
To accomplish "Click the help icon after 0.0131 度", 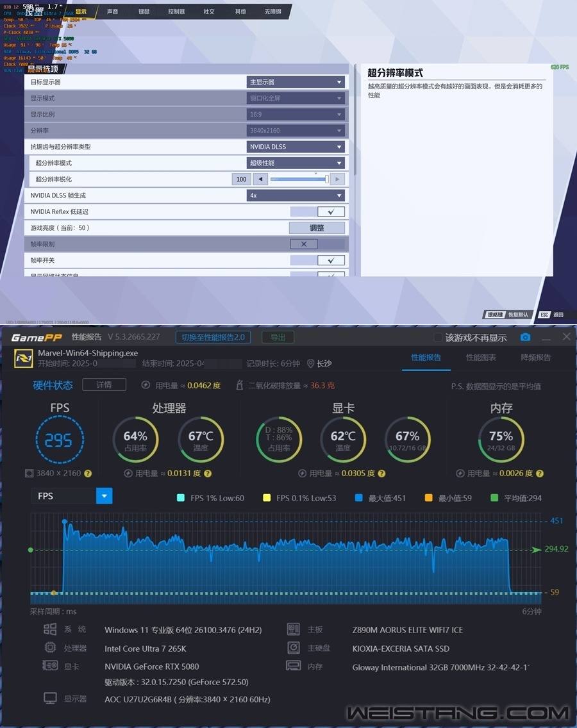I will point(208,474).
